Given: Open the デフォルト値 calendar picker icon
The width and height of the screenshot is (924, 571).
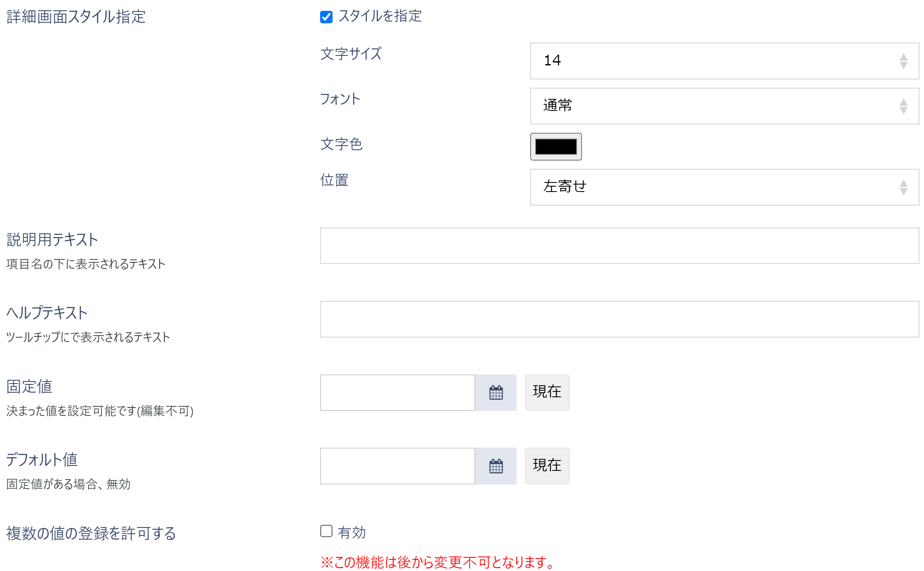Looking at the screenshot, I should click(x=496, y=466).
